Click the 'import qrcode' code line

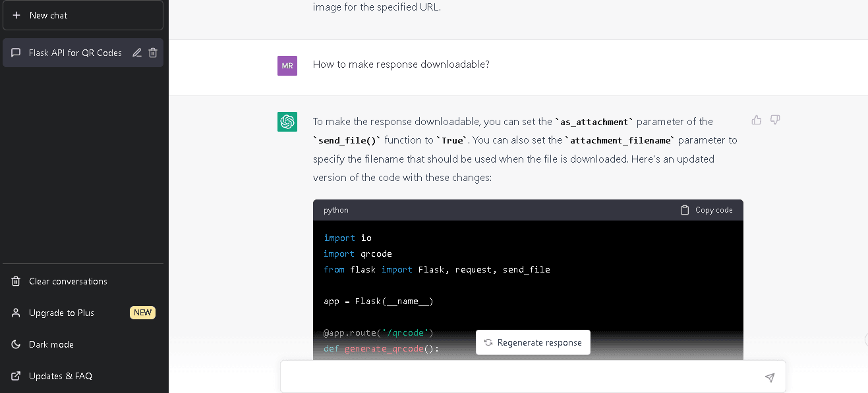358,253
